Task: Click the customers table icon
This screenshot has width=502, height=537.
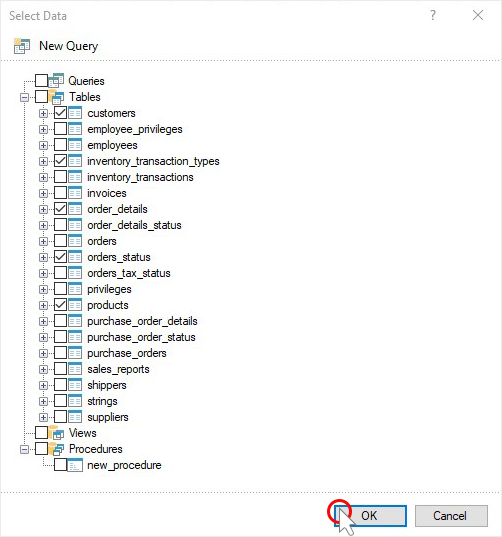Action: (x=75, y=113)
